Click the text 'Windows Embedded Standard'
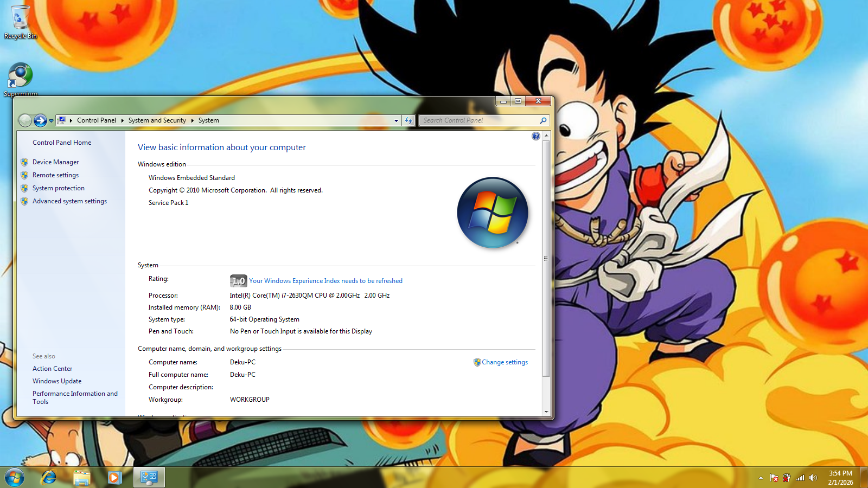The width and height of the screenshot is (868, 488). (x=192, y=178)
